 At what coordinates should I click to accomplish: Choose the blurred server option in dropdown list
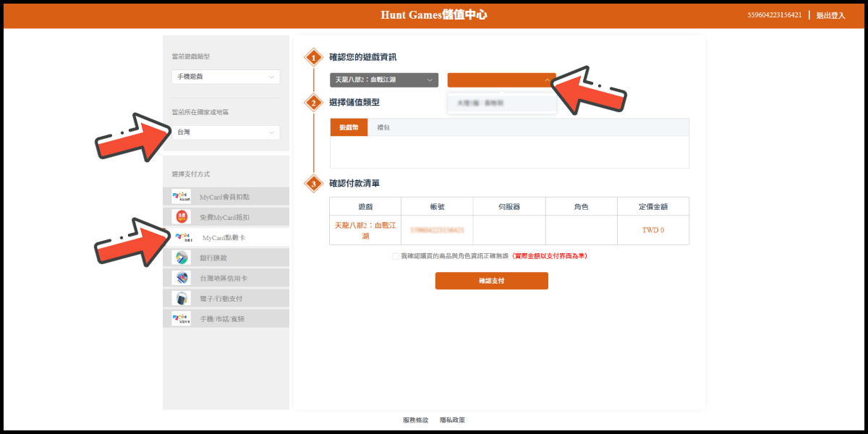click(501, 103)
